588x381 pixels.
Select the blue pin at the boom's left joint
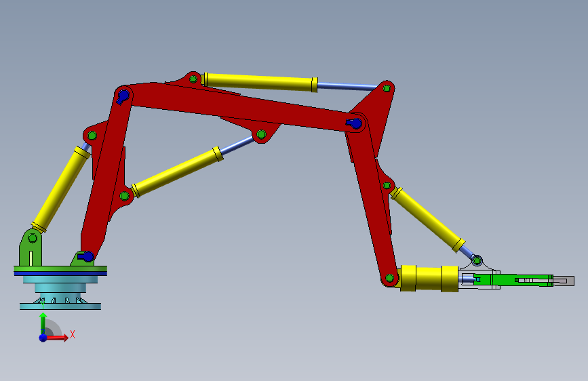(x=123, y=96)
